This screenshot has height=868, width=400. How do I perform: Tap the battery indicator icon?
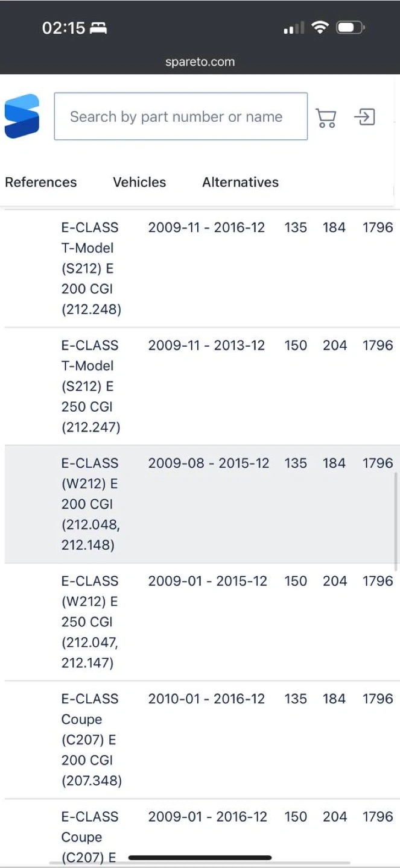(351, 28)
